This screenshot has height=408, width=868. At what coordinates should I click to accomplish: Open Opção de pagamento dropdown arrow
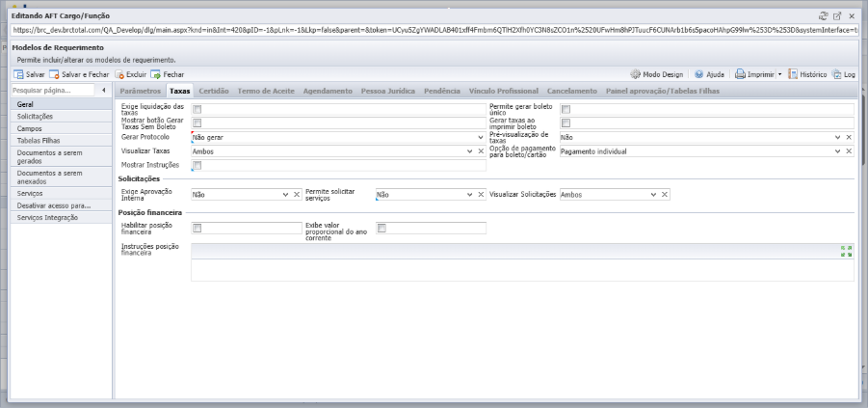click(838, 151)
